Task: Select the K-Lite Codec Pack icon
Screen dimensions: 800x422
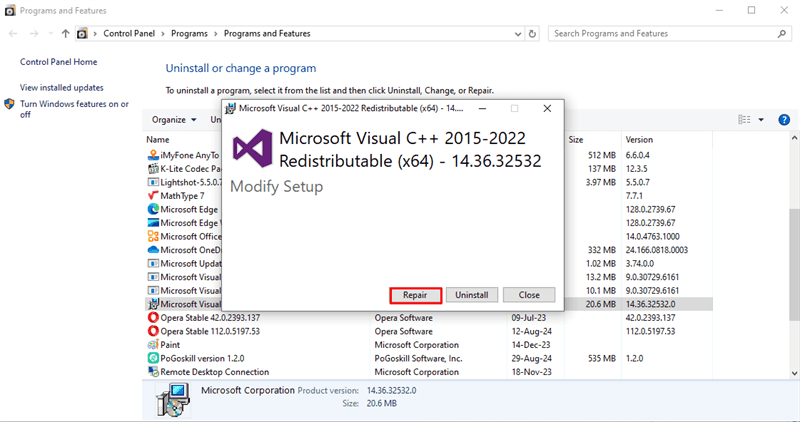Action: (153, 168)
